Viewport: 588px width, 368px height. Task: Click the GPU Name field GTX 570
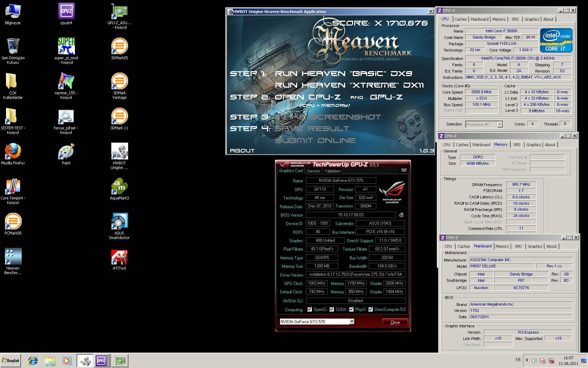pos(341,180)
